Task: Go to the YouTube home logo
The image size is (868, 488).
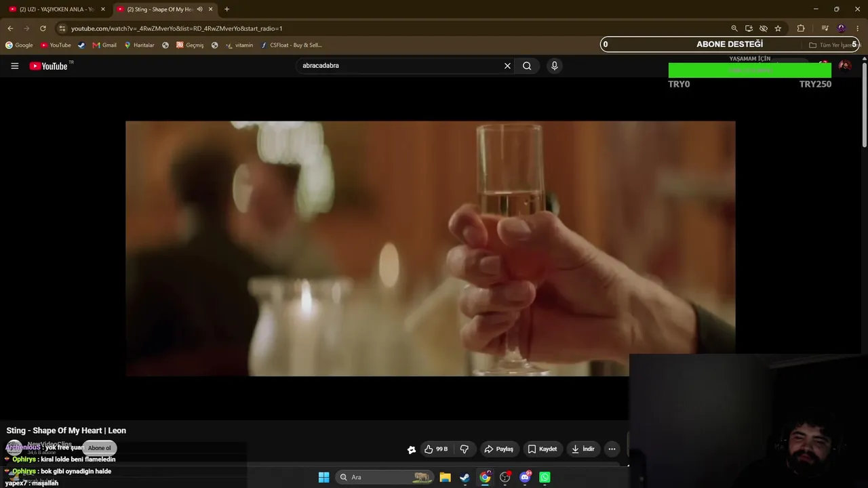Action: pos(49,66)
